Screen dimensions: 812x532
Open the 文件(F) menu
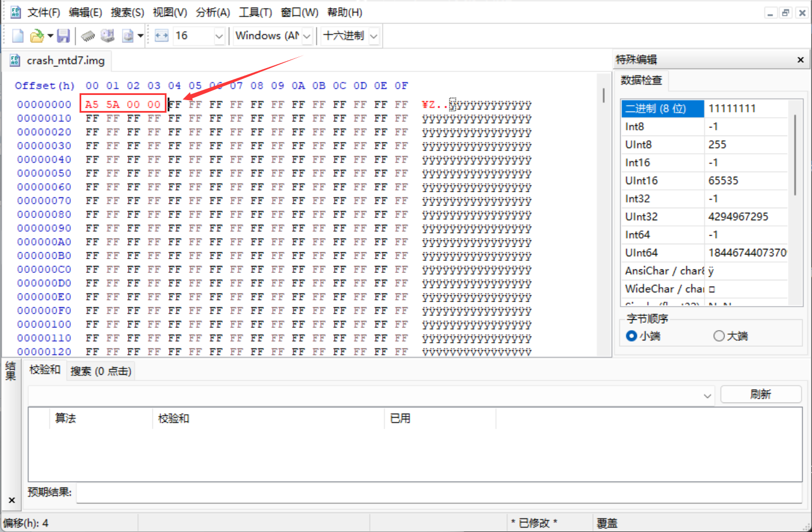pyautogui.click(x=43, y=12)
